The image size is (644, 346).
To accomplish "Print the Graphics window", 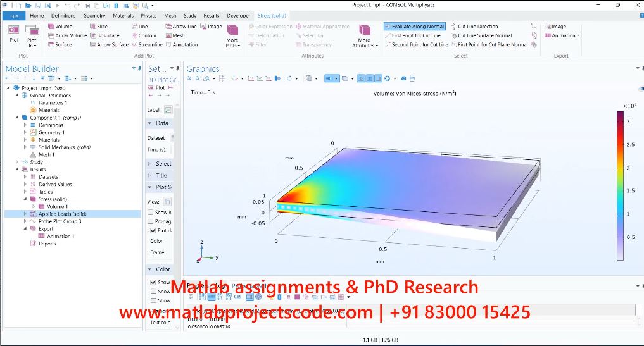I will [x=412, y=78].
